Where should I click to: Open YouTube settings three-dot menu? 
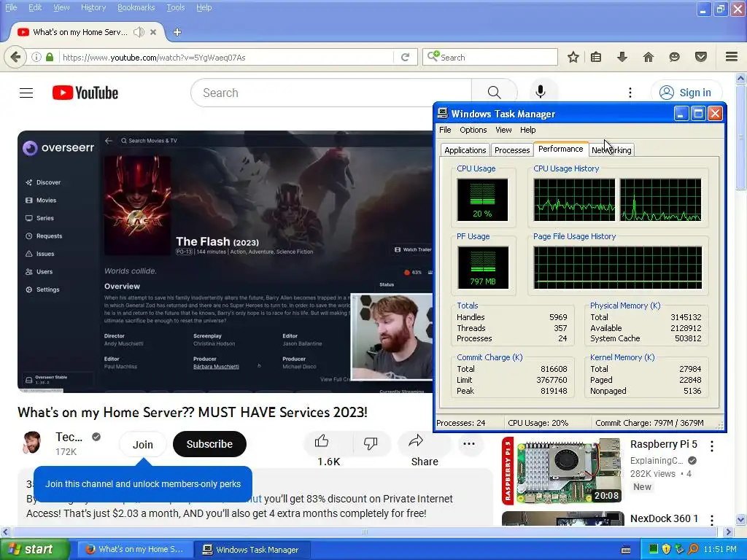[x=630, y=93]
